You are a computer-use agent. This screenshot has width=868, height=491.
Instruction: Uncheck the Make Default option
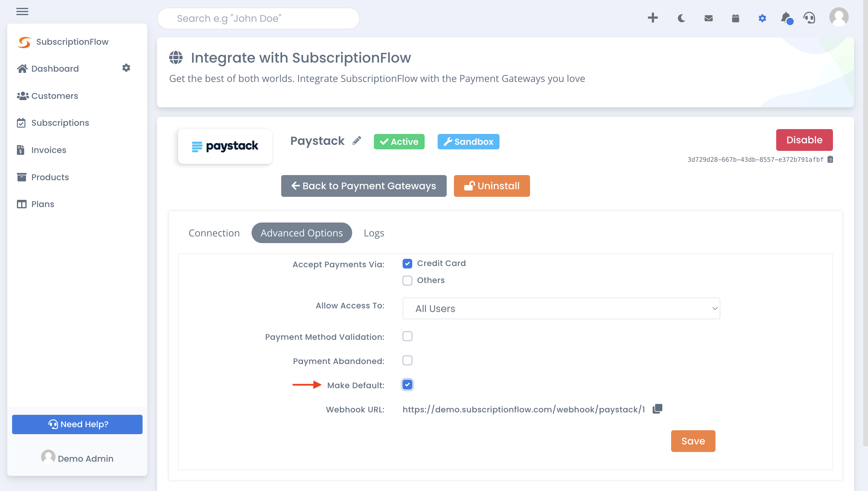[407, 385]
